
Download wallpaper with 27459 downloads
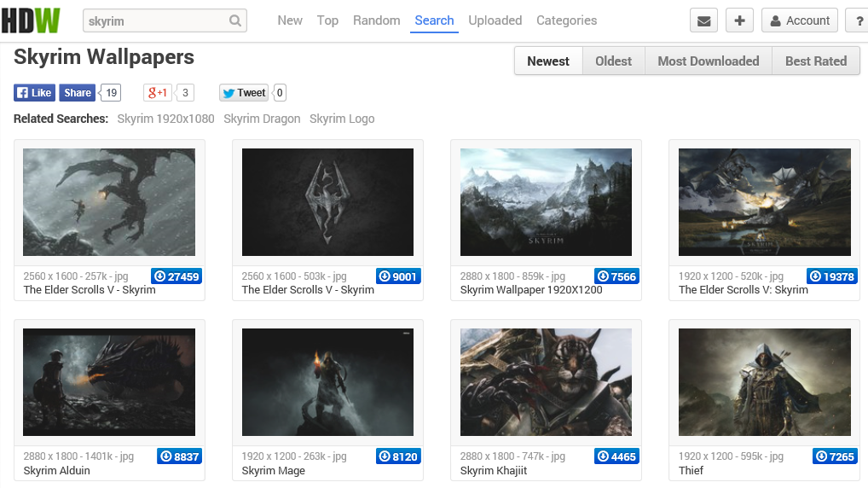pyautogui.click(x=176, y=276)
